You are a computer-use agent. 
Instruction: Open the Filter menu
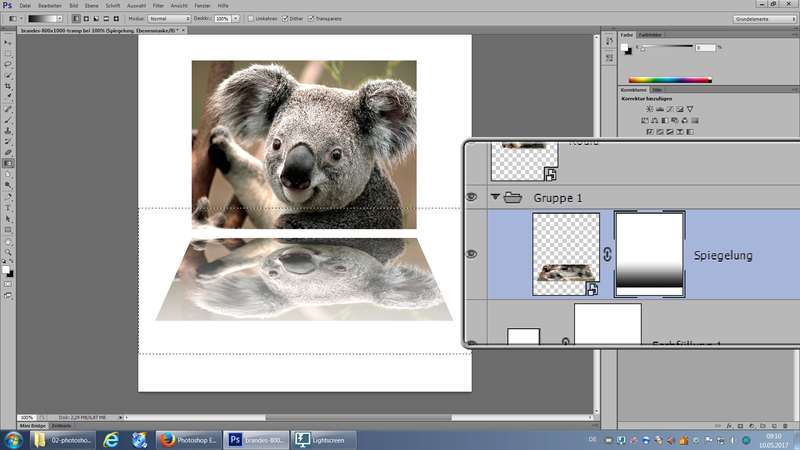pos(158,5)
